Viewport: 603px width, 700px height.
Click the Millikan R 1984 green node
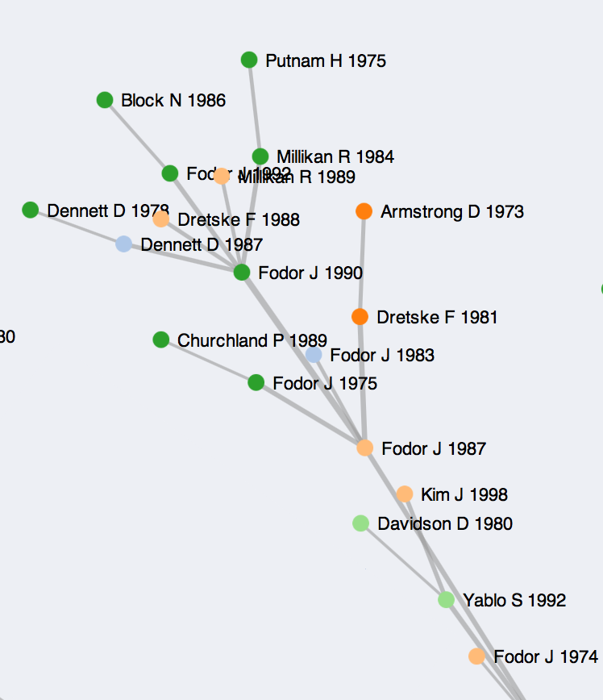tap(260, 156)
